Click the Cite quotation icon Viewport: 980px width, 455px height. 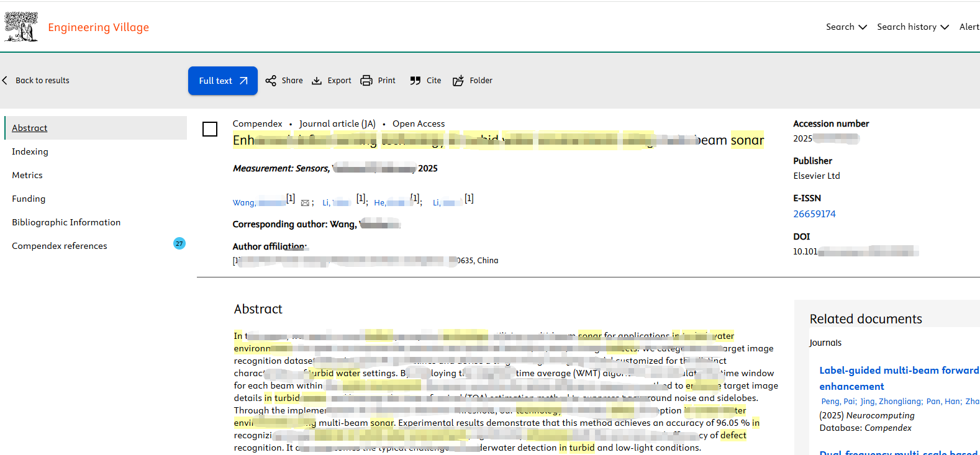click(x=415, y=81)
